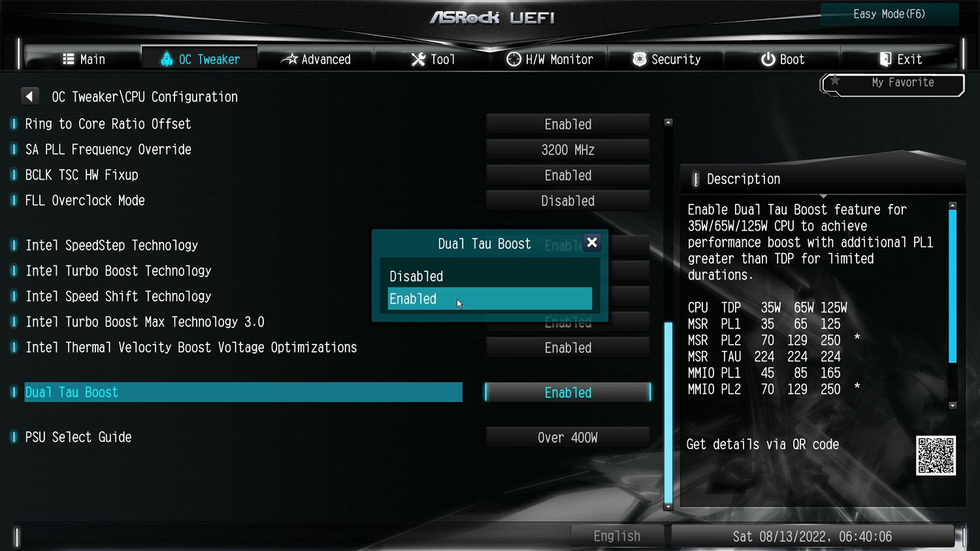This screenshot has height=551, width=980.
Task: Click the back arrow next to OC Tweaker\CPU Configuration
Action: coord(29,96)
